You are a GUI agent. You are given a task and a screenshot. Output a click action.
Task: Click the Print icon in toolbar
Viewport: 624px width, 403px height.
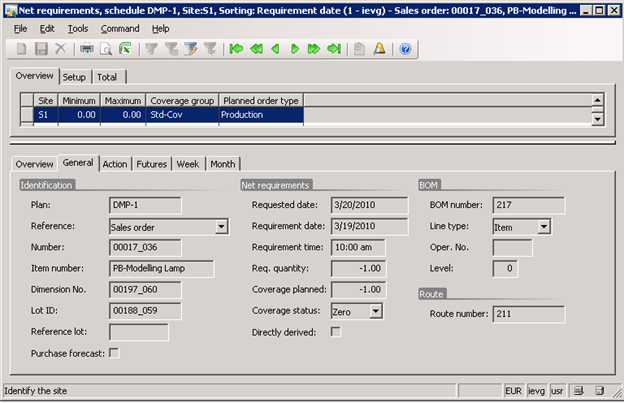(87, 48)
